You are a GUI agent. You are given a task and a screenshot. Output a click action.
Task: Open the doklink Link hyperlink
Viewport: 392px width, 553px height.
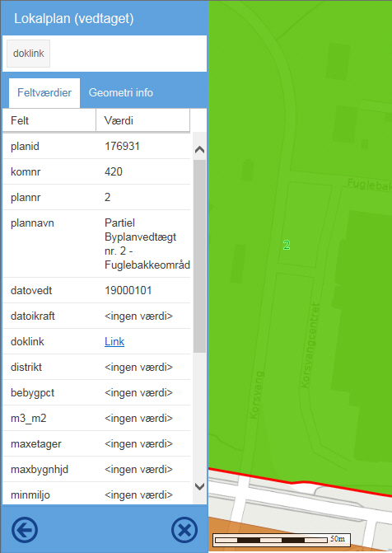point(114,341)
